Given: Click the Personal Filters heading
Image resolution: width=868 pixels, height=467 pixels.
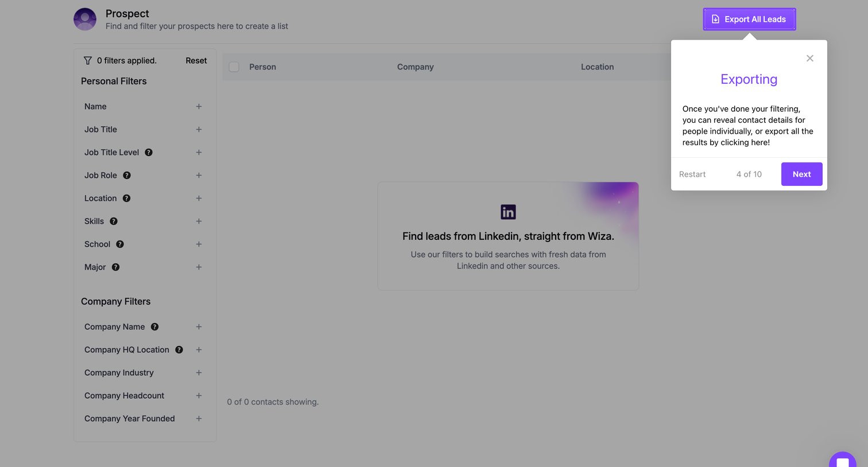Looking at the screenshot, I should [x=114, y=81].
